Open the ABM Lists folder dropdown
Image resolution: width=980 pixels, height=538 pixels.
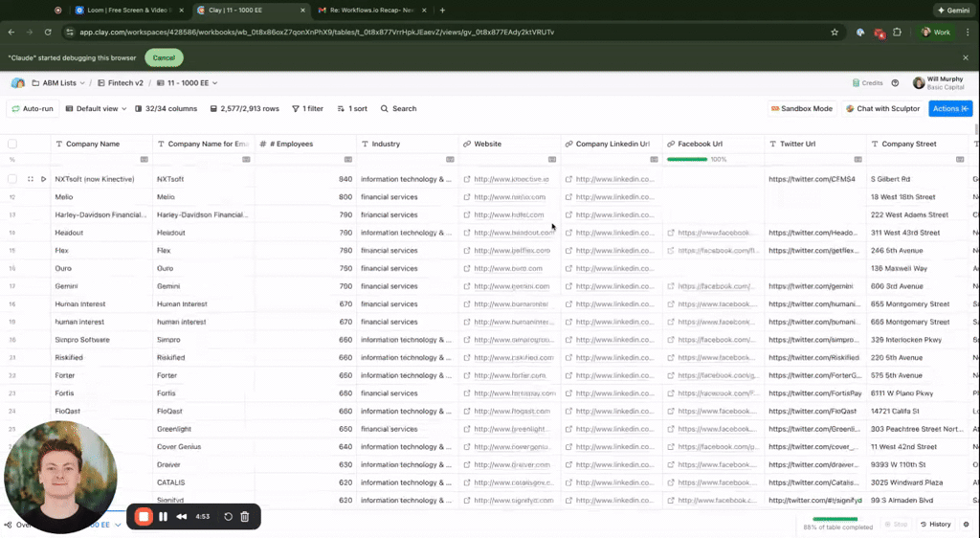pos(58,83)
